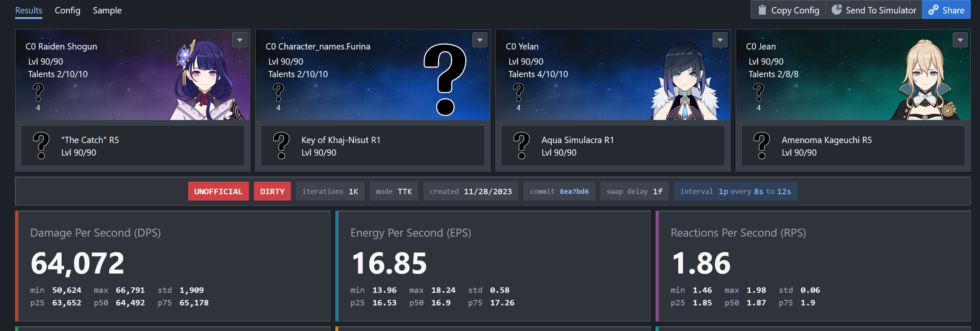Click the UNOFFICIAL badge
This screenshot has width=980, height=331.
(218, 191)
